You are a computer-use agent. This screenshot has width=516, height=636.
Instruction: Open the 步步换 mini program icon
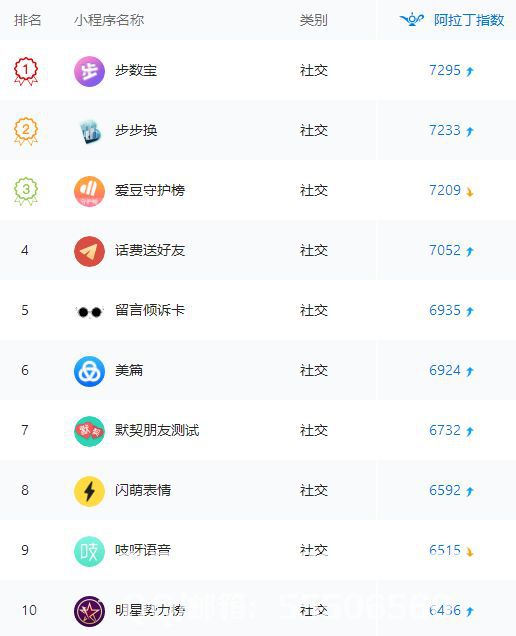tap(89, 131)
